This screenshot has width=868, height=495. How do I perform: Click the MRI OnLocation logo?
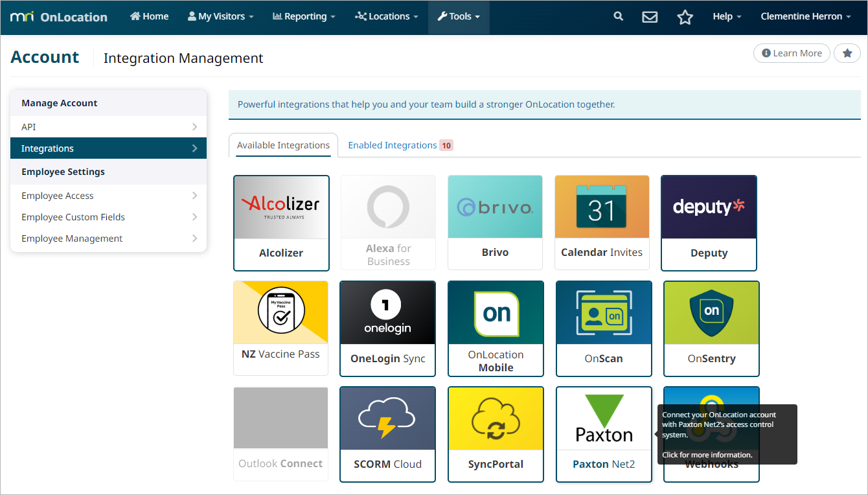[x=59, y=17]
